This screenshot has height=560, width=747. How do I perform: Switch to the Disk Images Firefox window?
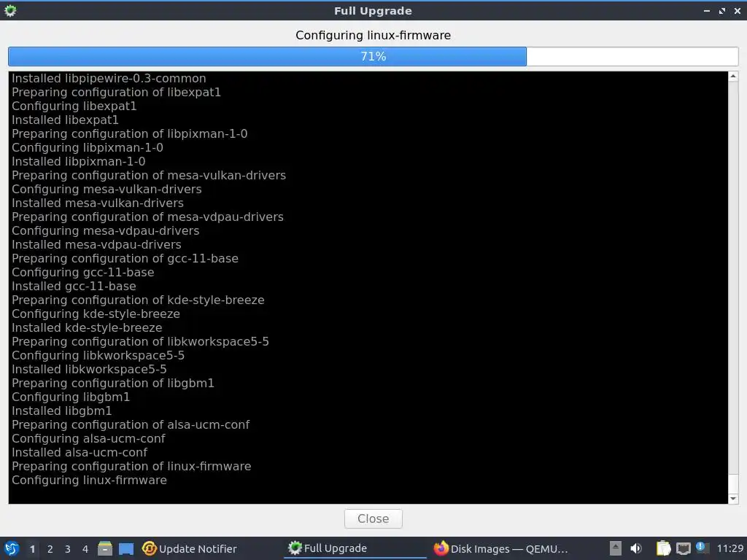(x=501, y=548)
